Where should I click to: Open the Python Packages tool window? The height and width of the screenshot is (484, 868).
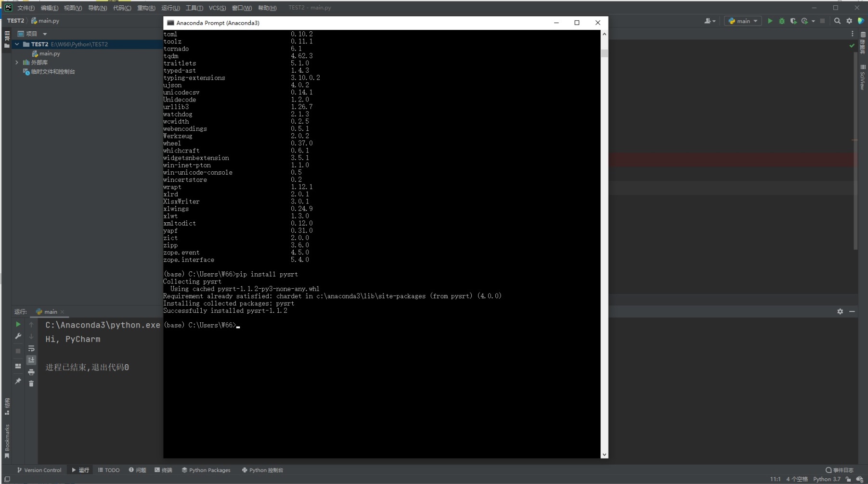(x=206, y=470)
